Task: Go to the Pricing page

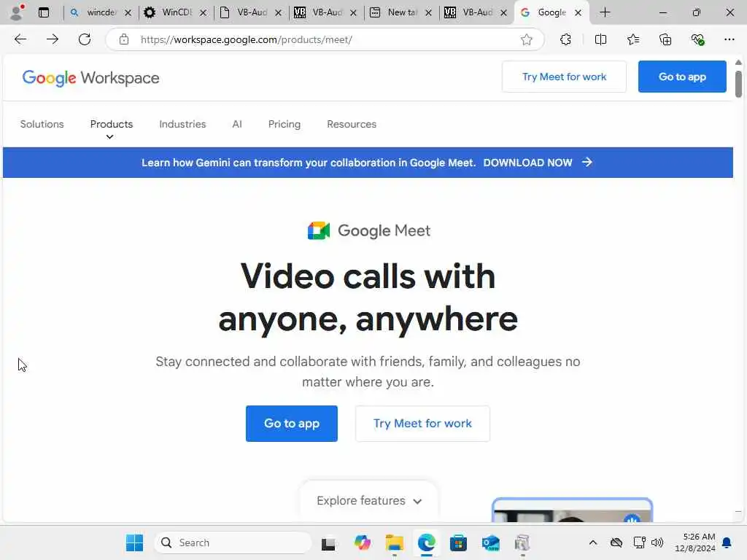Action: pos(285,124)
